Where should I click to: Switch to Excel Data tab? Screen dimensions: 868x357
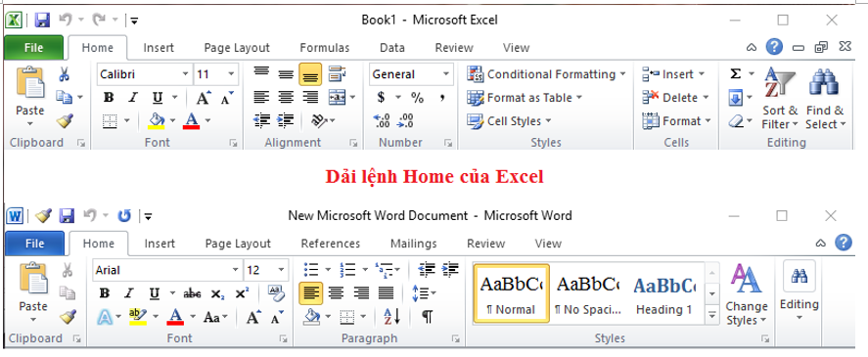click(x=392, y=48)
